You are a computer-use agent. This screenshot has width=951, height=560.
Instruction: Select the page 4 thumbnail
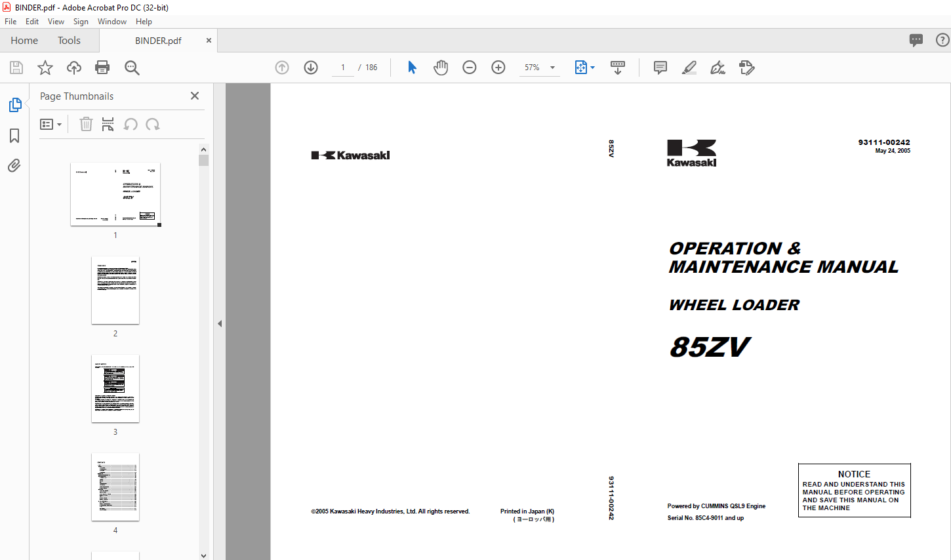point(115,487)
